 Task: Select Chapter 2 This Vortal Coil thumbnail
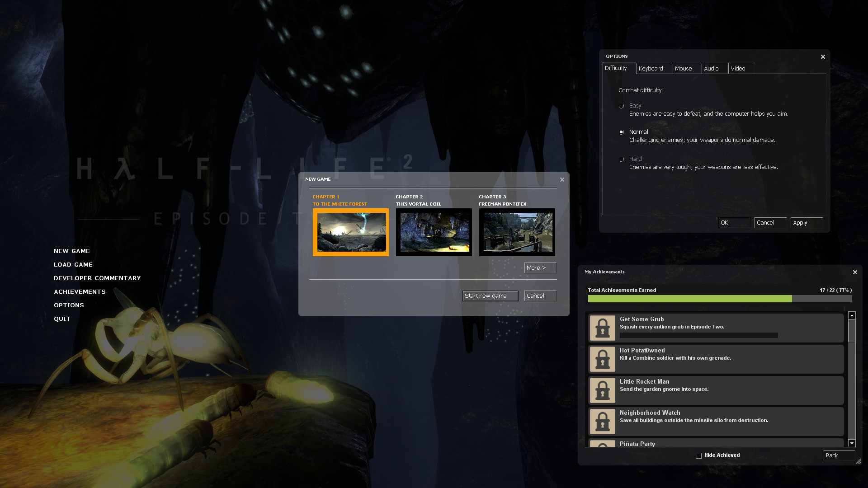[434, 232]
